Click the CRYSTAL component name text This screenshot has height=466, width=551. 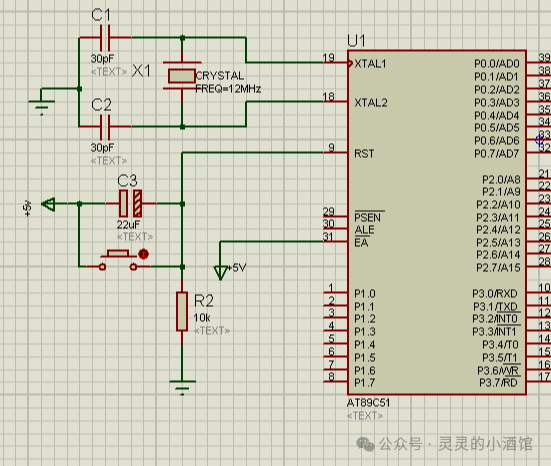pyautogui.click(x=219, y=76)
